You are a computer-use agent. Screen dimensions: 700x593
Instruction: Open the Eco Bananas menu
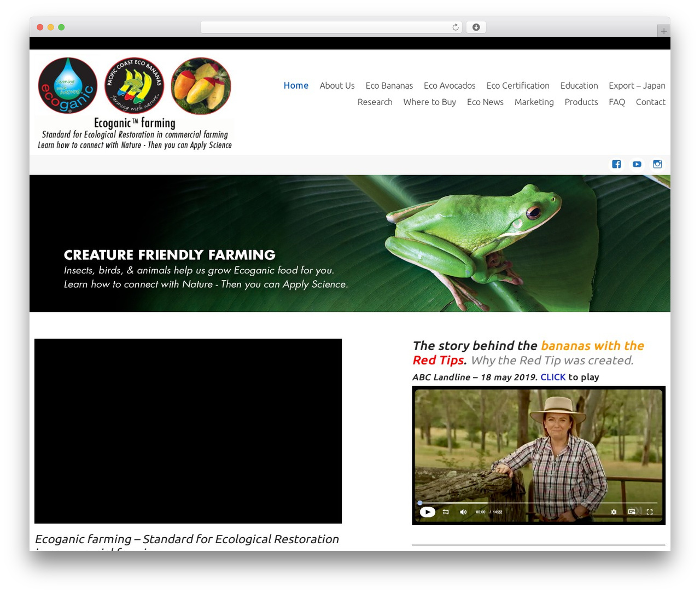pyautogui.click(x=389, y=85)
